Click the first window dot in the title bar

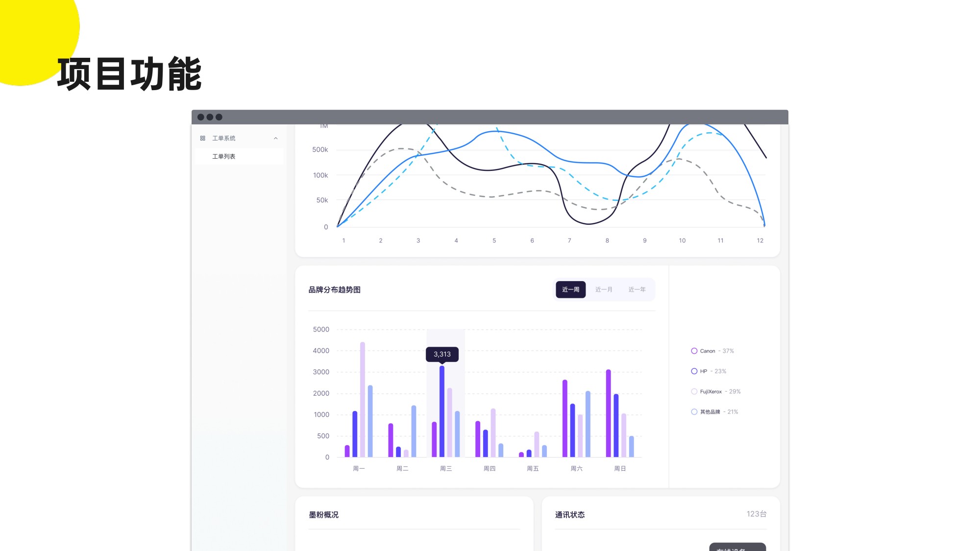[x=201, y=117]
